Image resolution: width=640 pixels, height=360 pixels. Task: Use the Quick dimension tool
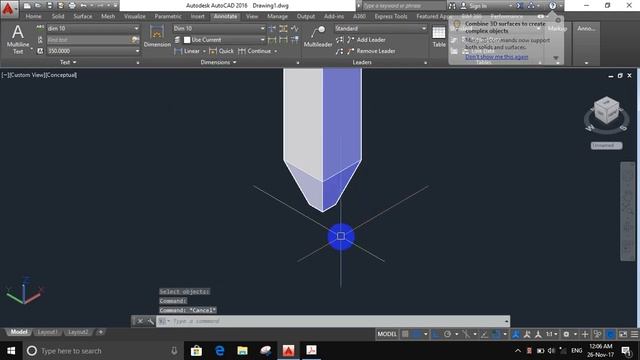click(x=222, y=51)
